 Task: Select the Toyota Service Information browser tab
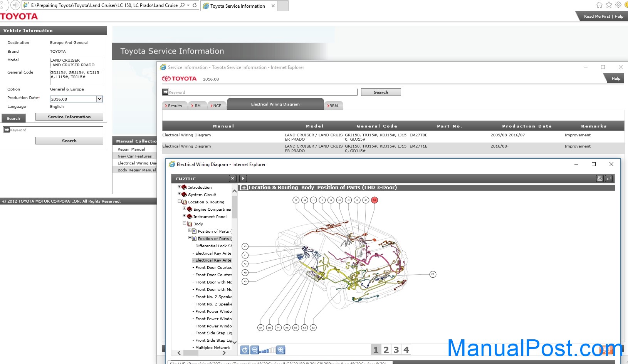[x=238, y=6]
